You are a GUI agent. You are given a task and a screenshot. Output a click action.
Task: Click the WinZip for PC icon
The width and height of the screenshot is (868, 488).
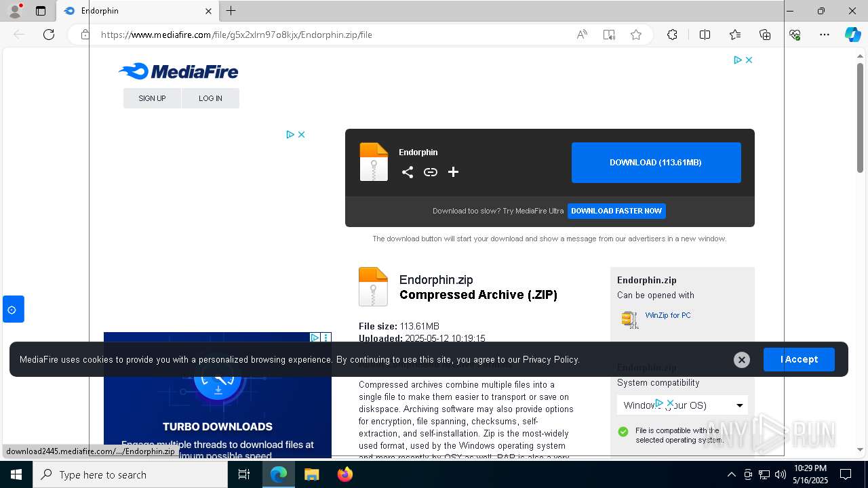(x=630, y=319)
